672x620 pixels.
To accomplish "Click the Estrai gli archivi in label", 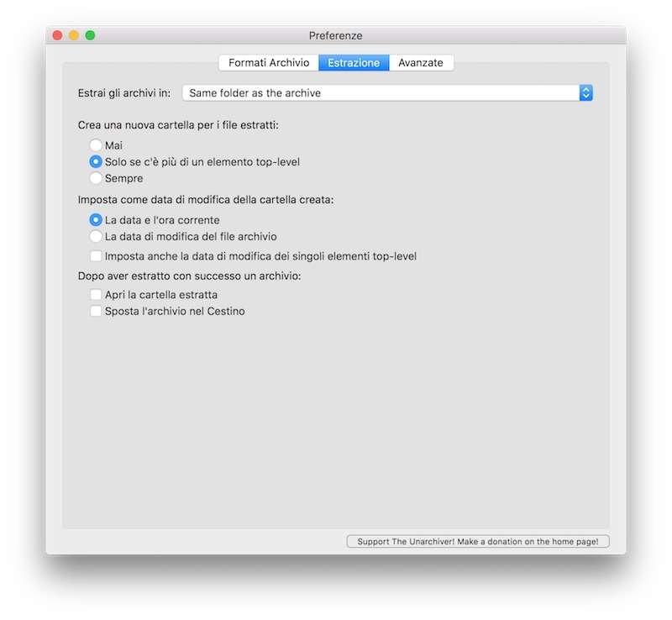I will point(123,93).
